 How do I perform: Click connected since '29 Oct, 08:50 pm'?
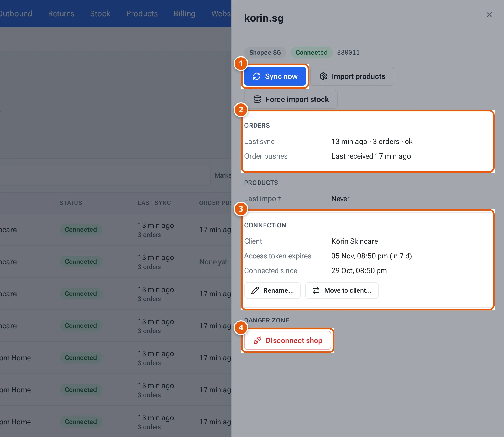coord(359,271)
